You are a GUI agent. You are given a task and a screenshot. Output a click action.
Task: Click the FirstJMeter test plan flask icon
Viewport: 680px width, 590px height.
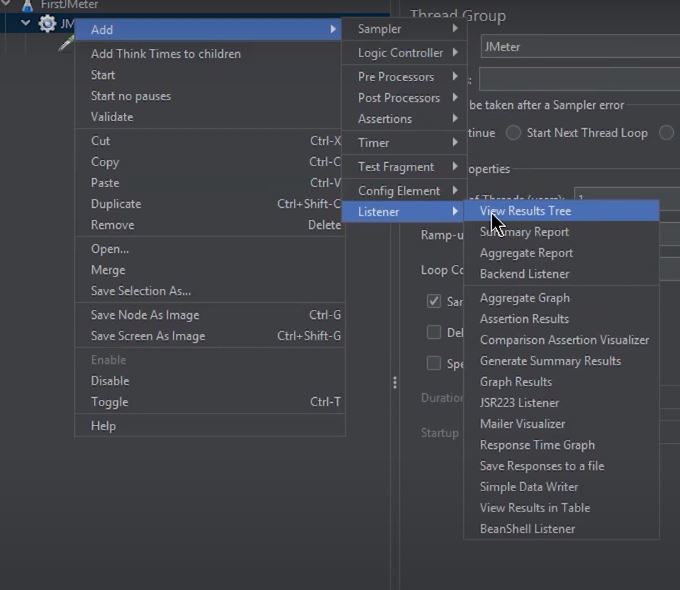click(27, 5)
